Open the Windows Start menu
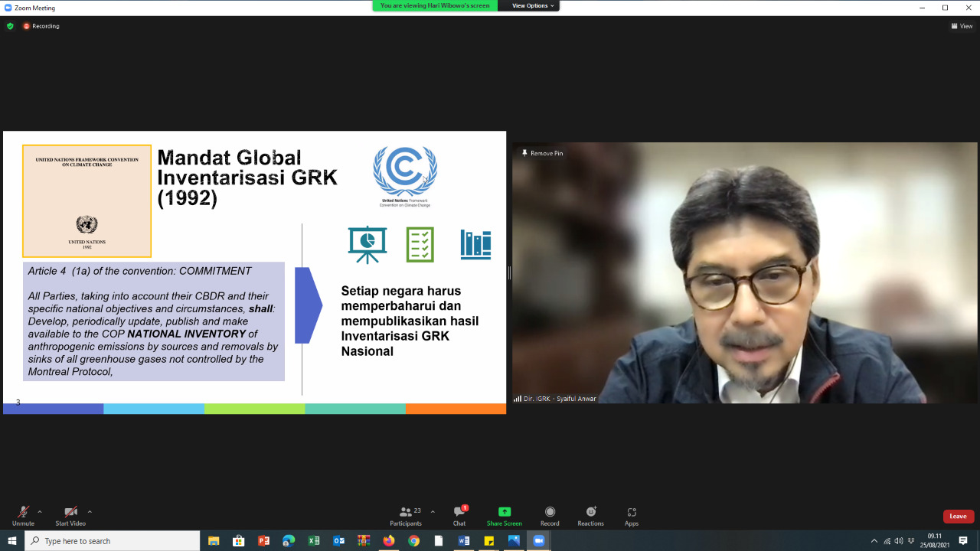The width and height of the screenshot is (980, 551). coord(12,541)
